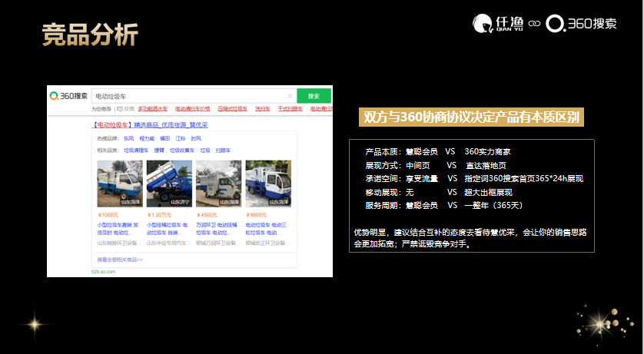Viewport: 644px width, 354px height.
Task: Open result title 【电动垃圾车】精选商品_优质货源_慧优采
Action: point(150,124)
